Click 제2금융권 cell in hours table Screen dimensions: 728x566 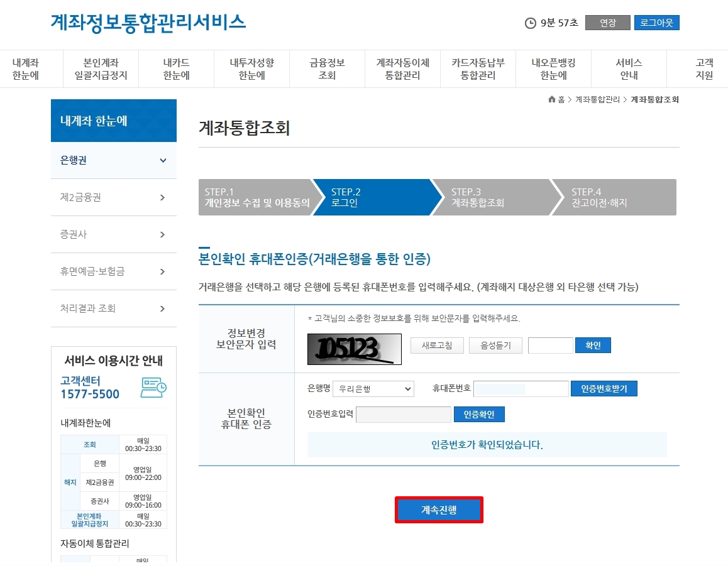tap(100, 482)
